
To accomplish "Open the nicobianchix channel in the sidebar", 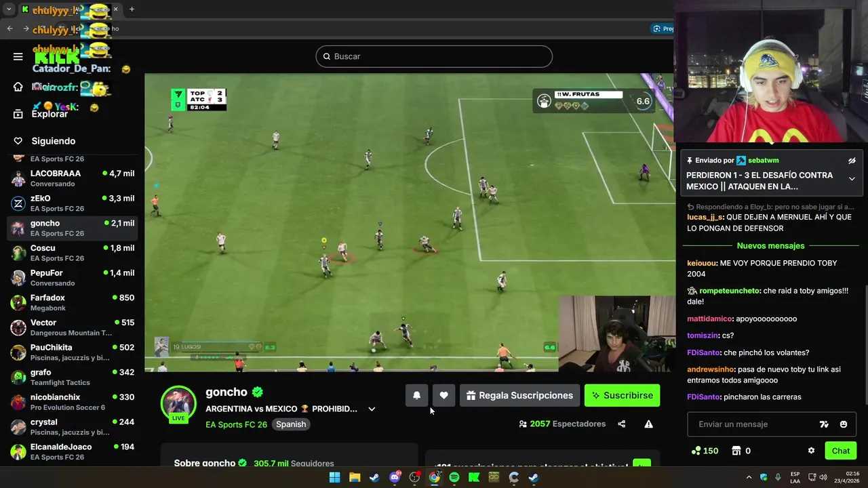I will click(72, 402).
